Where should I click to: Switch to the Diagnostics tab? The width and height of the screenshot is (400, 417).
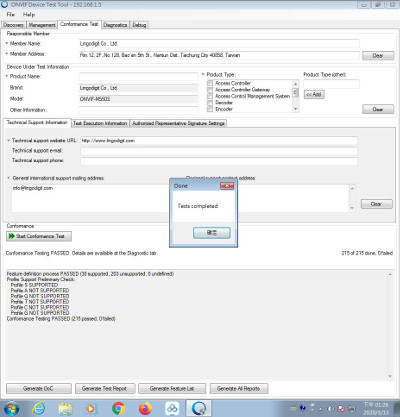(x=115, y=25)
